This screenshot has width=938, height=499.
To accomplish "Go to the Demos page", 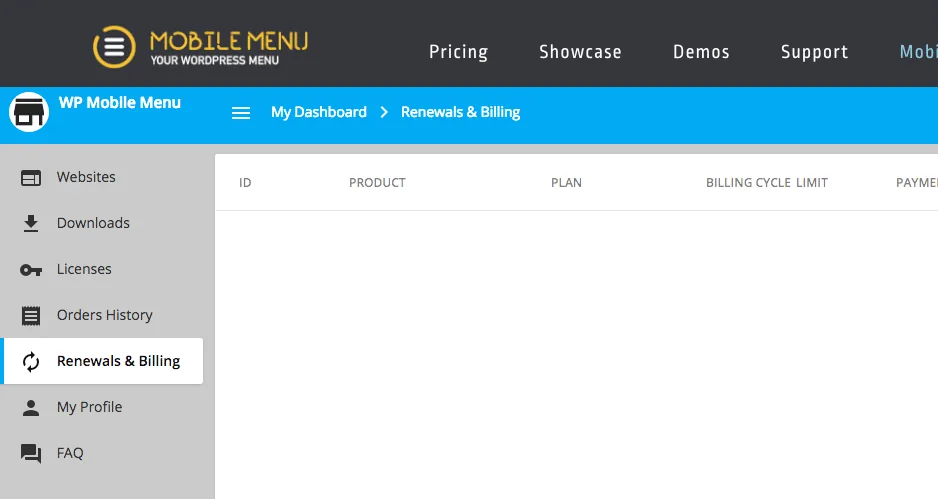I will 701,52.
